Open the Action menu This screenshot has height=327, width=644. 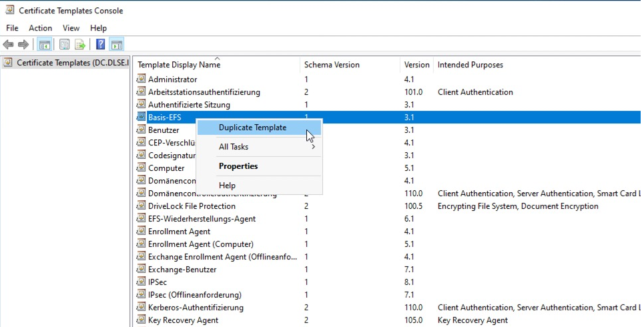coord(40,28)
